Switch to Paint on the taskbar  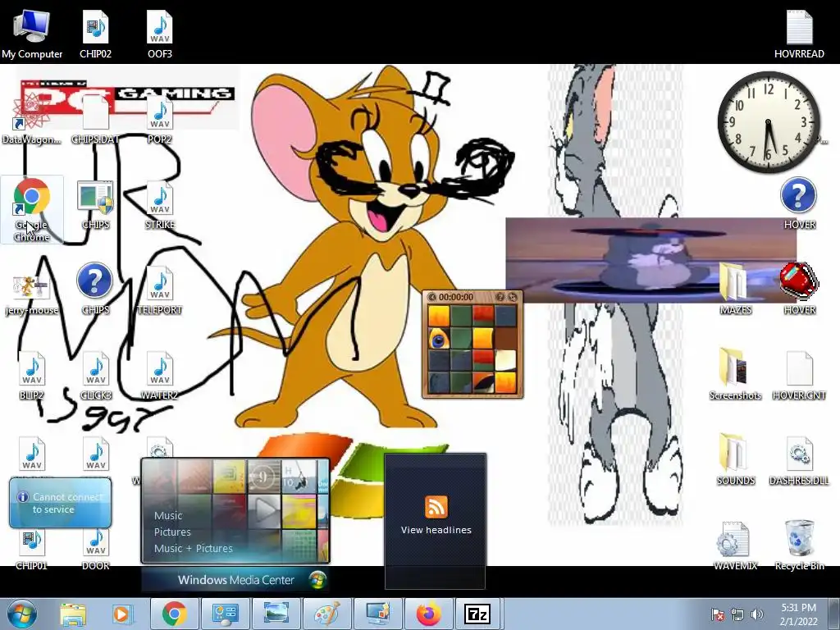tap(326, 614)
